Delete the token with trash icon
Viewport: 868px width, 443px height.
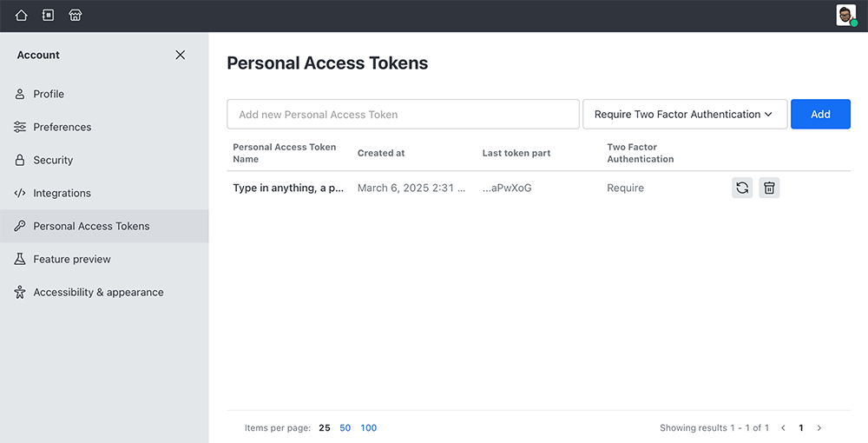click(769, 188)
